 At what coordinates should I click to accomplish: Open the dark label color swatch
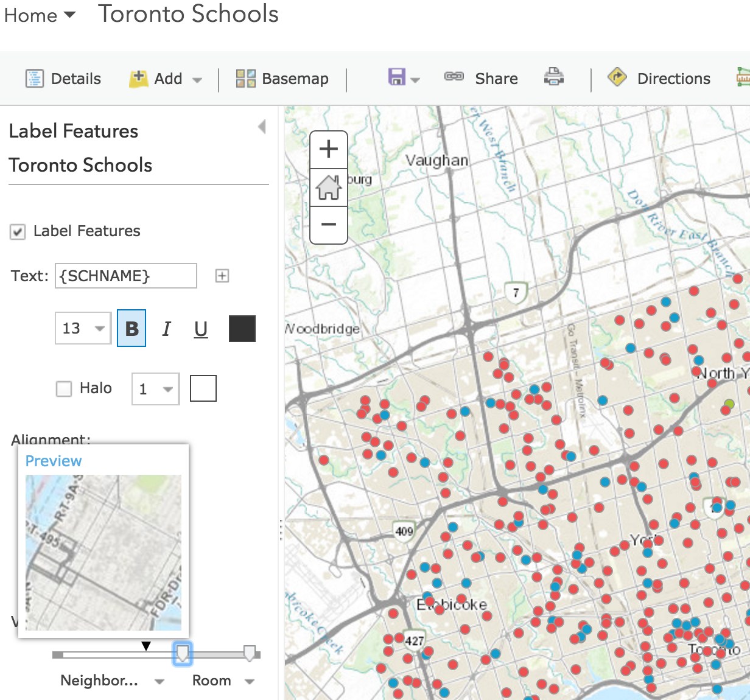point(242,329)
